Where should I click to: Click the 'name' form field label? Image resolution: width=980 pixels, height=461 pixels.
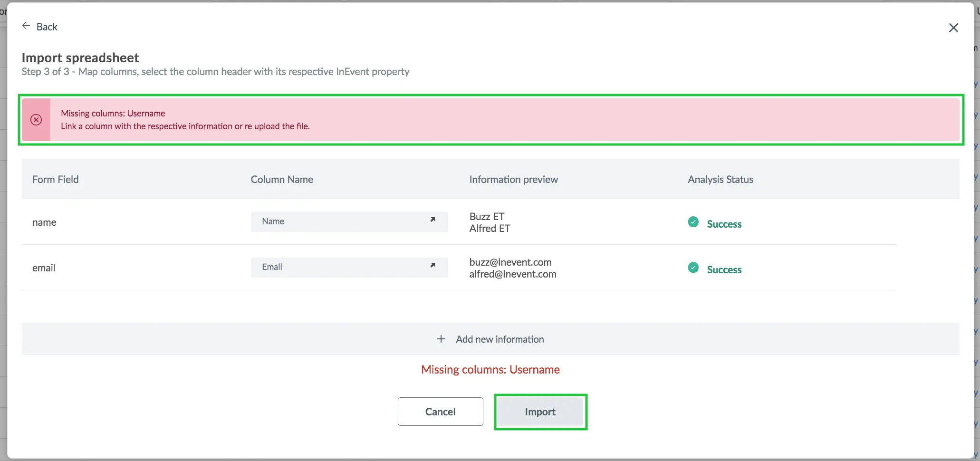(x=44, y=222)
